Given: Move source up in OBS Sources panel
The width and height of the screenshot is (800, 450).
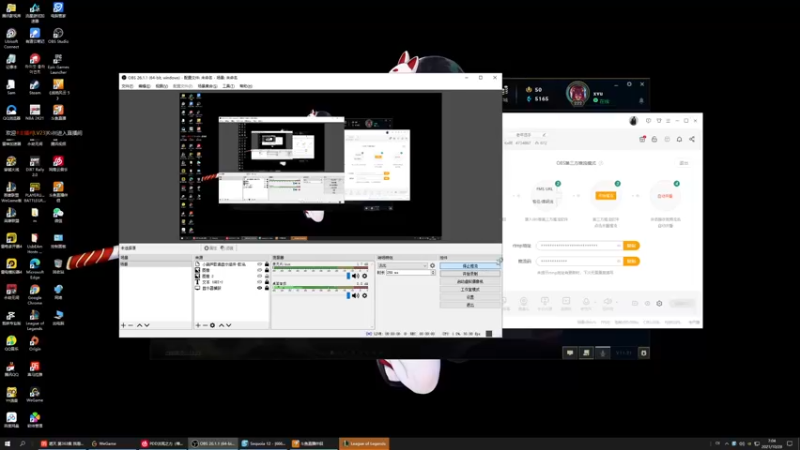Looking at the screenshot, I should click(x=221, y=325).
